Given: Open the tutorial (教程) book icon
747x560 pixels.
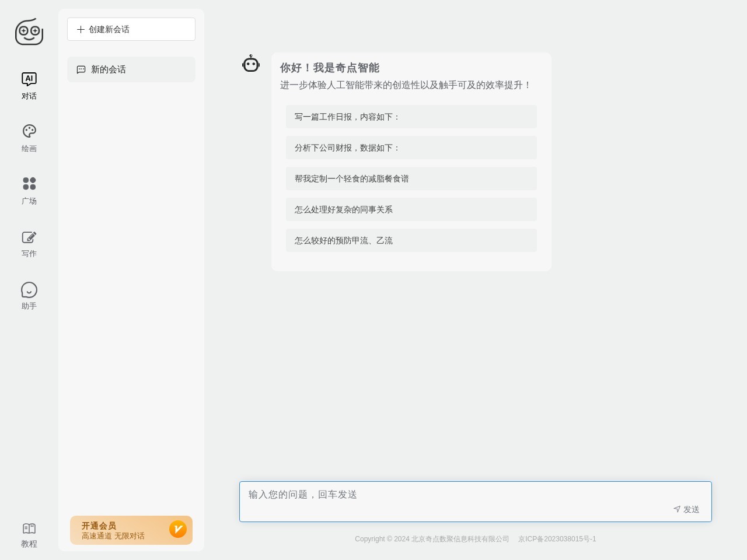Looking at the screenshot, I should pos(29,528).
